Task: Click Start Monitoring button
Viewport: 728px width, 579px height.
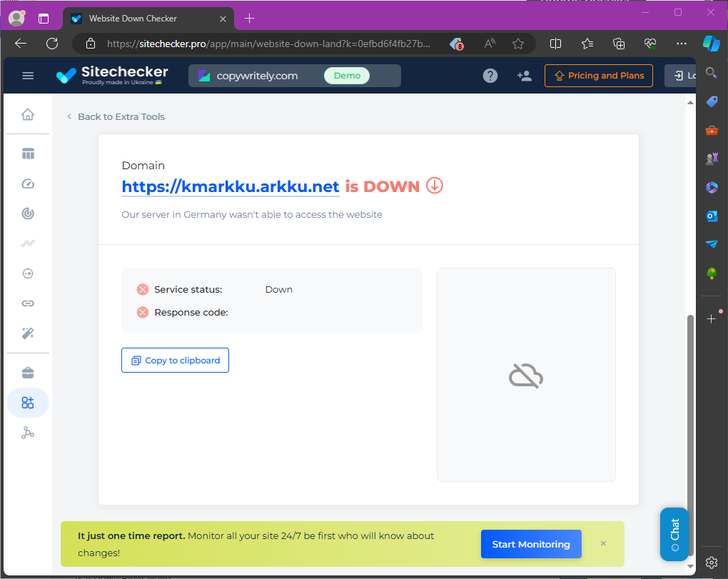Action: point(531,544)
